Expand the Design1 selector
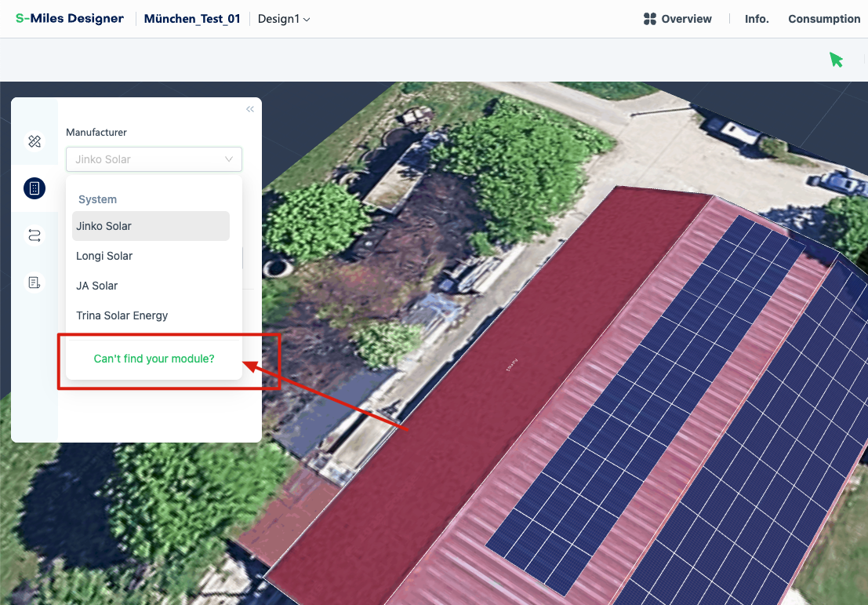The width and height of the screenshot is (868, 605). click(283, 19)
